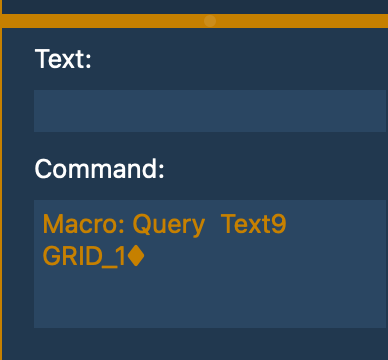The image size is (388, 360).
Task: Click inside the empty Text input field
Action: tap(211, 111)
